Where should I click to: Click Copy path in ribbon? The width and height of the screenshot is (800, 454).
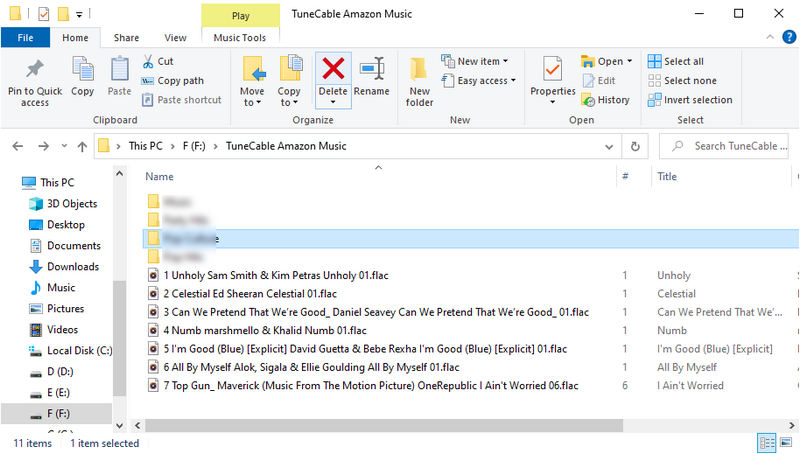coord(172,81)
